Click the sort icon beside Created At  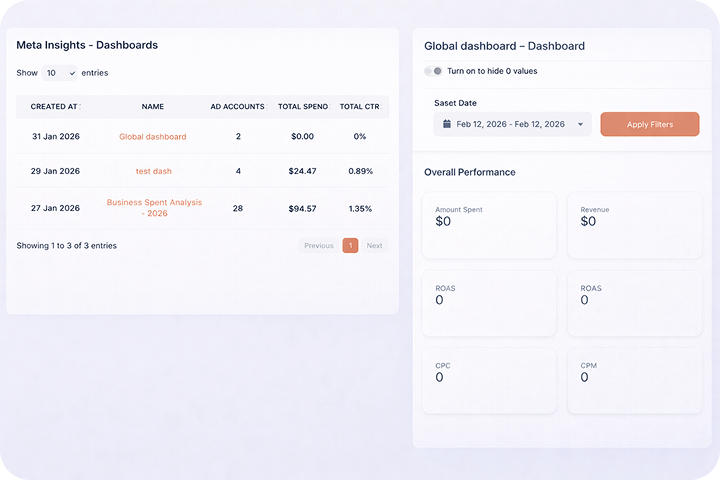click(x=80, y=107)
